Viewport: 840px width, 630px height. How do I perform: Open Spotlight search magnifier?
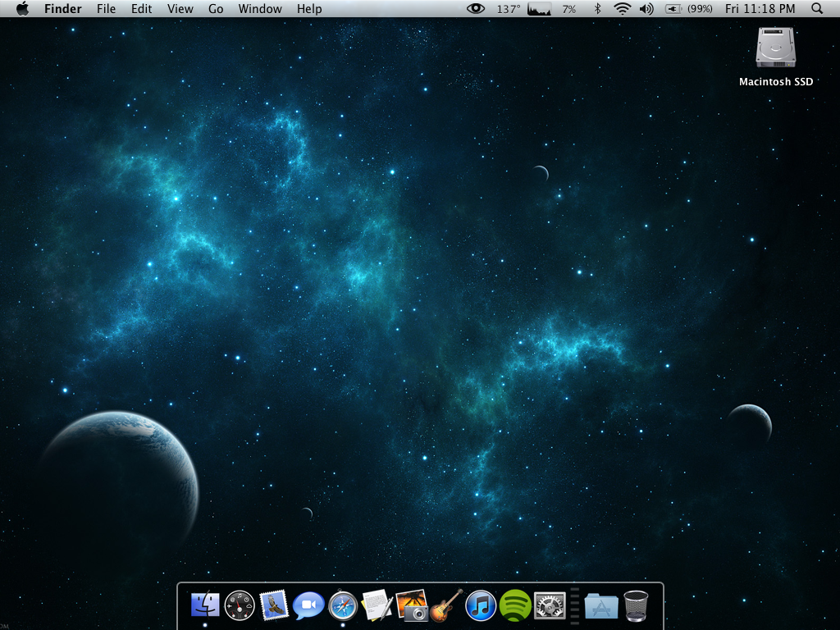pos(817,8)
